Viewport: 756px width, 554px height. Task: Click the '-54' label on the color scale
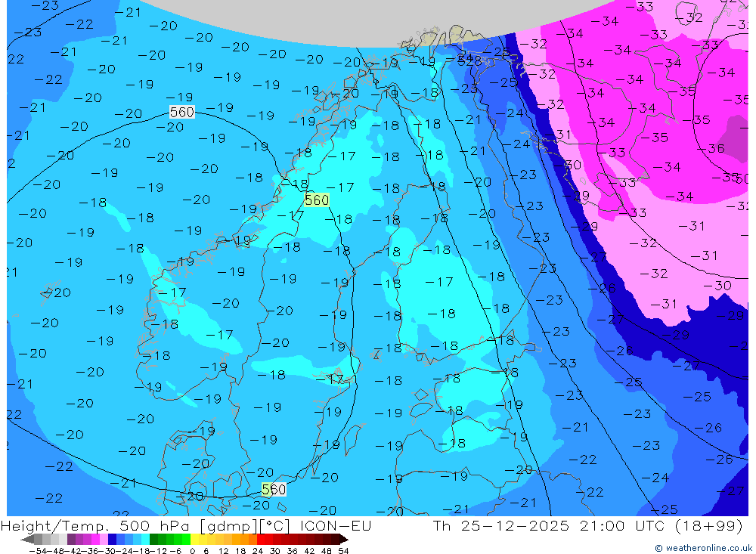click(x=38, y=551)
